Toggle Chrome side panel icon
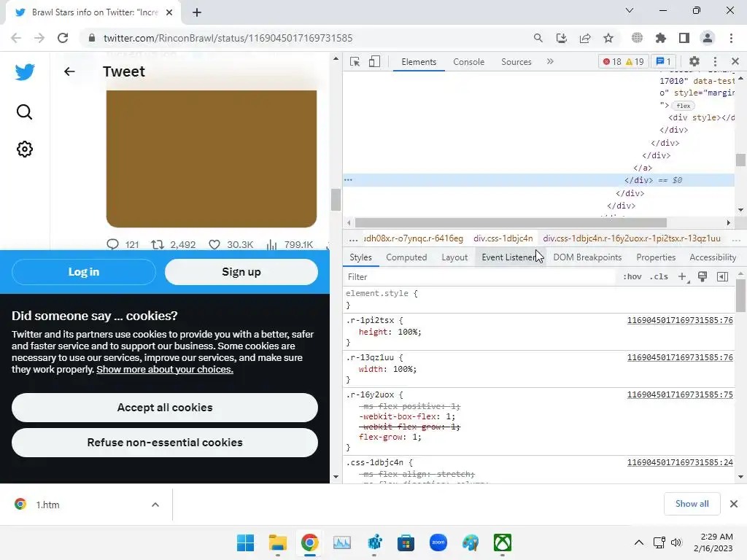The image size is (747, 560). (x=684, y=38)
